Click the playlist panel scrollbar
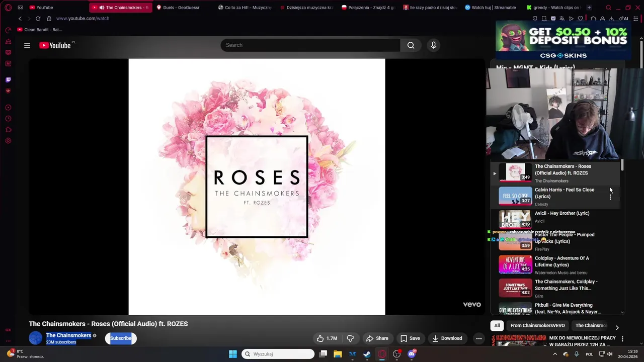Screen dimensions: 644x362 [622, 165]
